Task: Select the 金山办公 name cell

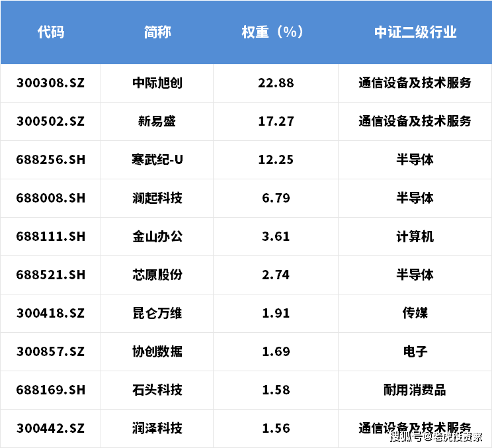Action: pyautogui.click(x=157, y=237)
